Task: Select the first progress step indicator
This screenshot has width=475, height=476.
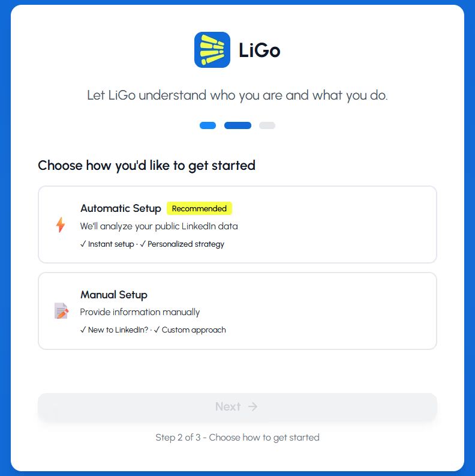Action: tap(208, 125)
